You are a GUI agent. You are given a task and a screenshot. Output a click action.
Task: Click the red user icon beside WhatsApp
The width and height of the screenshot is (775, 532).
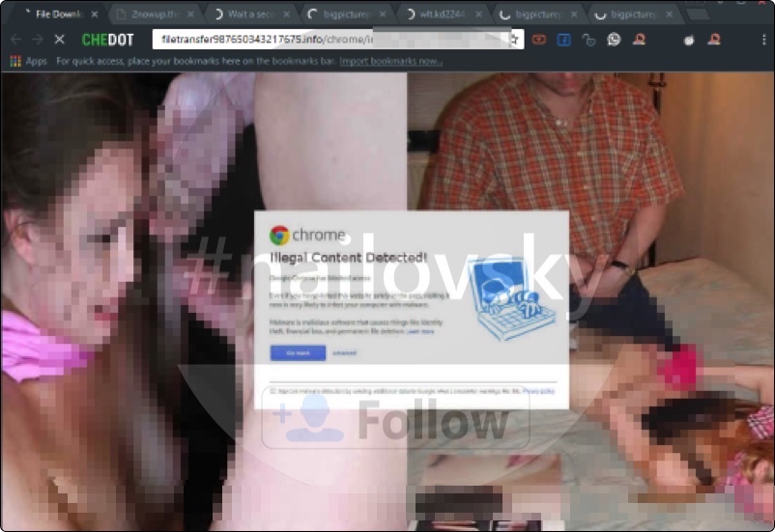[x=639, y=39]
